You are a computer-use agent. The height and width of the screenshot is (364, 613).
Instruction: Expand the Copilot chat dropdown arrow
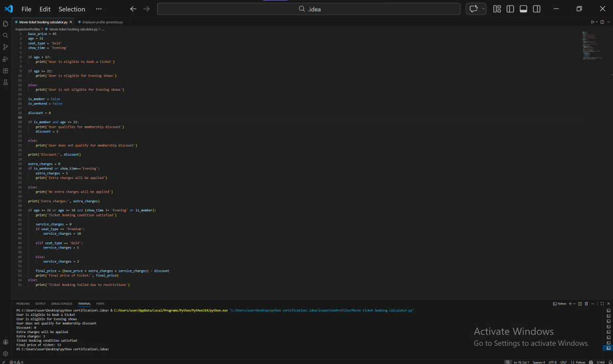click(x=483, y=9)
